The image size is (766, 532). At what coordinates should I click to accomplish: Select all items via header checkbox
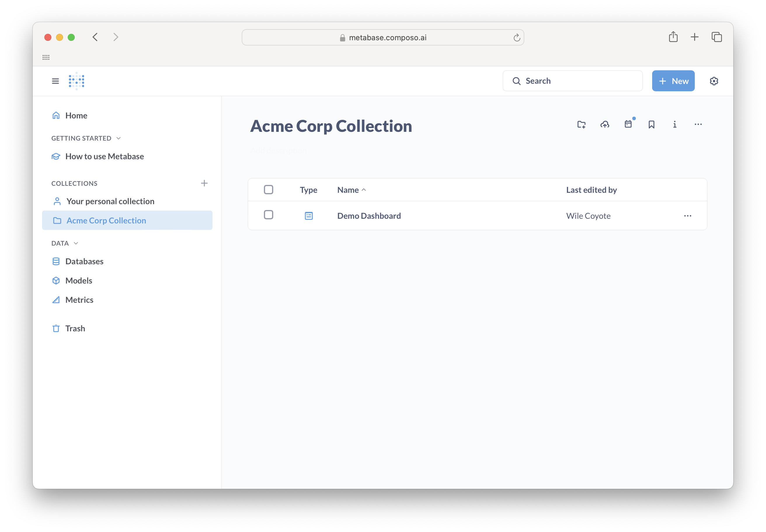pos(269,189)
